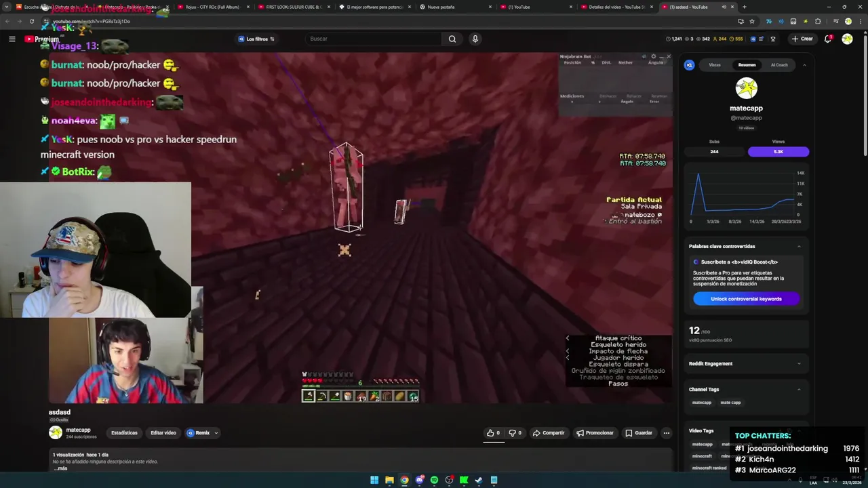Click Editar vídeo button
This screenshot has width=868, height=488.
point(163,432)
